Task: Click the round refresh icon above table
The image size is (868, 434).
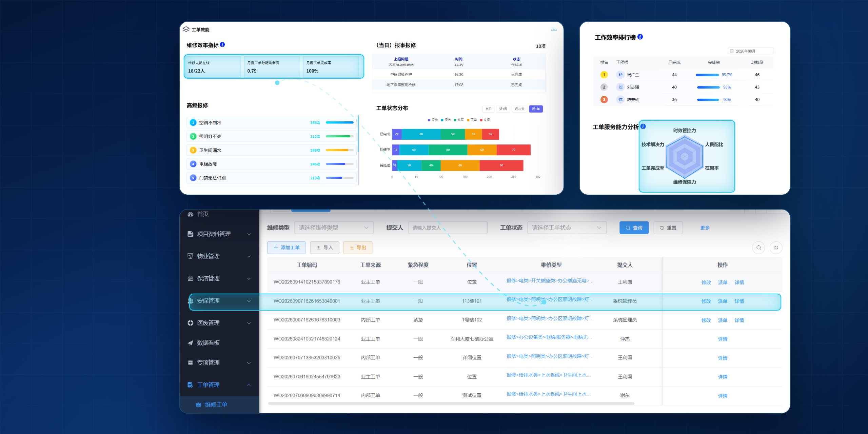Action: coord(776,248)
